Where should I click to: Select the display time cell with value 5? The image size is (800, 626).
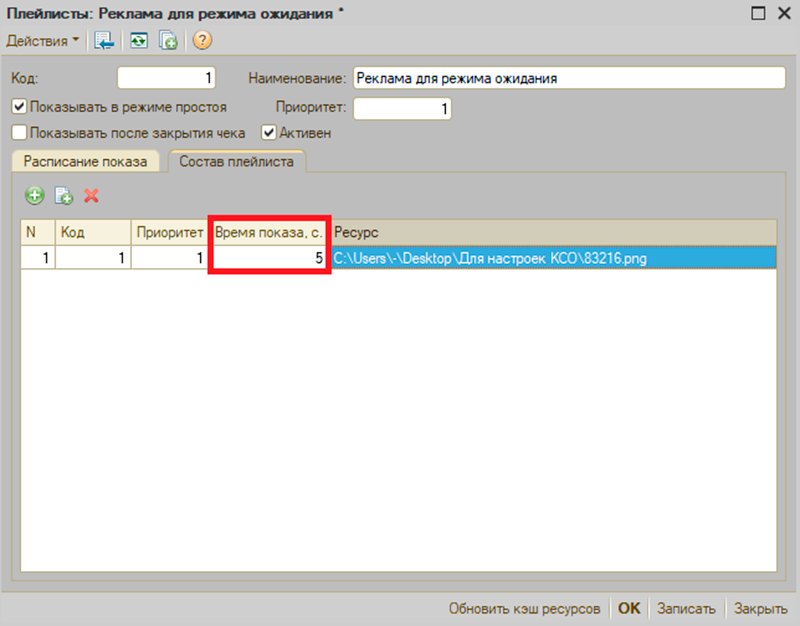[x=269, y=258]
